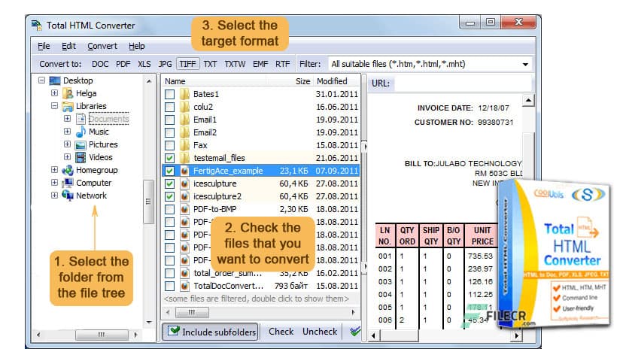The height and width of the screenshot is (364, 629).
Task: Click the preview pane scroll up arrow
Action: 528,100
